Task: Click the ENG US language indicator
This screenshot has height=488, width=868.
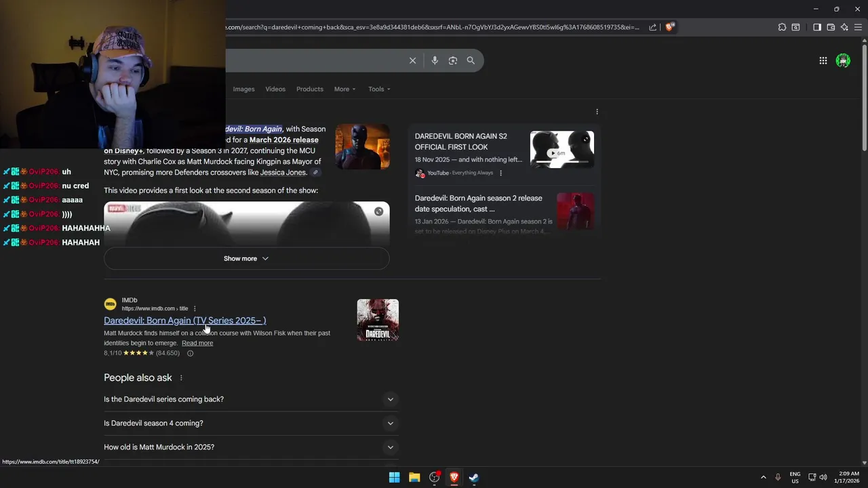Action: 795,477
